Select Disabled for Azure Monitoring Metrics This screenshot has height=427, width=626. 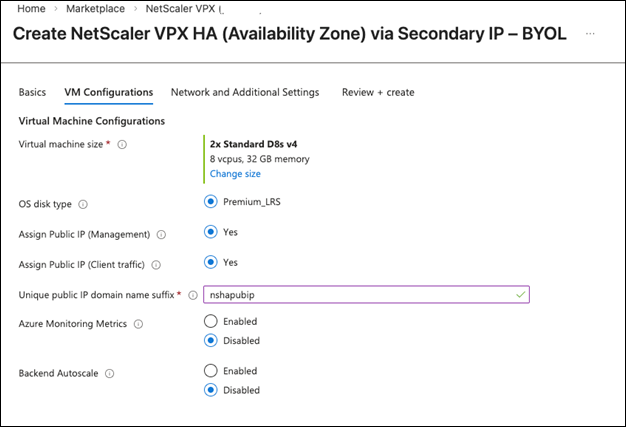(210, 340)
